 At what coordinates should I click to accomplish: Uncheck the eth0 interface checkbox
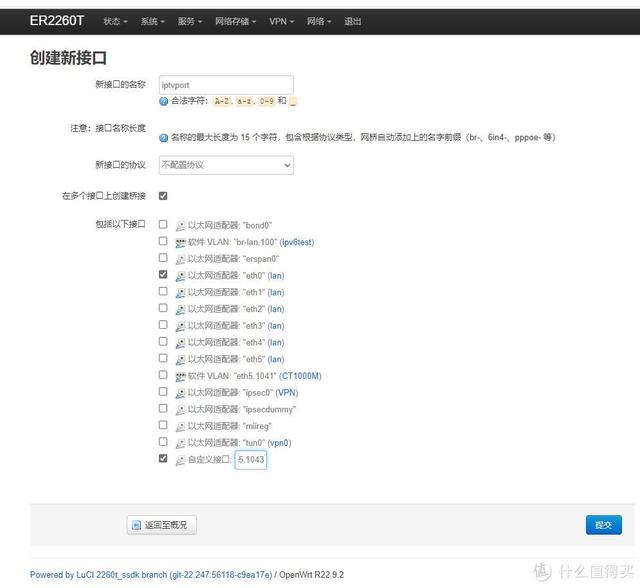(x=163, y=274)
